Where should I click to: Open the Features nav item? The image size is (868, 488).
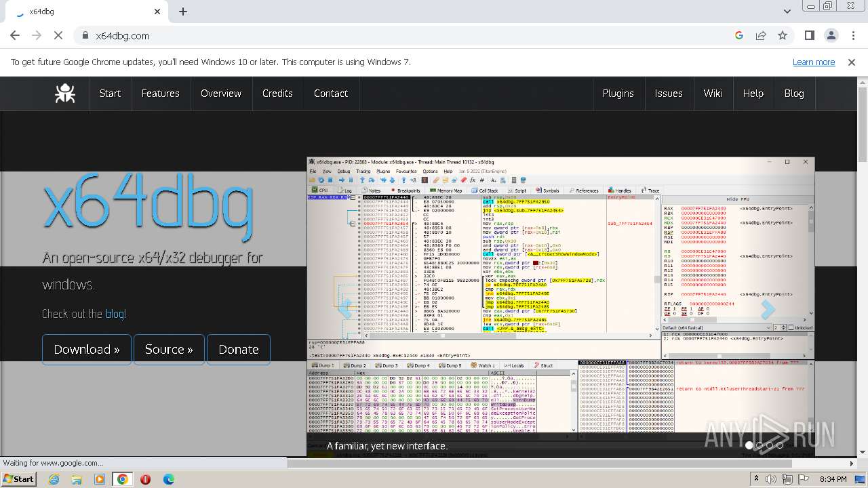(x=161, y=94)
